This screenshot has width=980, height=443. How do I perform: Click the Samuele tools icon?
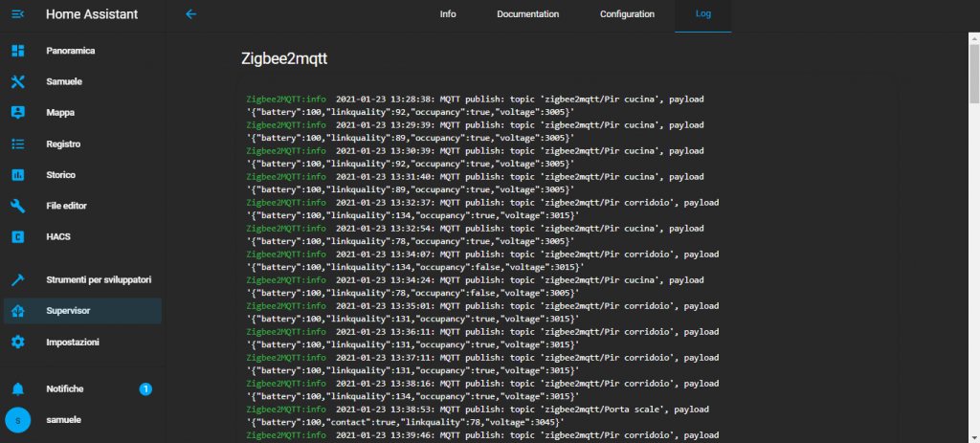pyautogui.click(x=17, y=82)
